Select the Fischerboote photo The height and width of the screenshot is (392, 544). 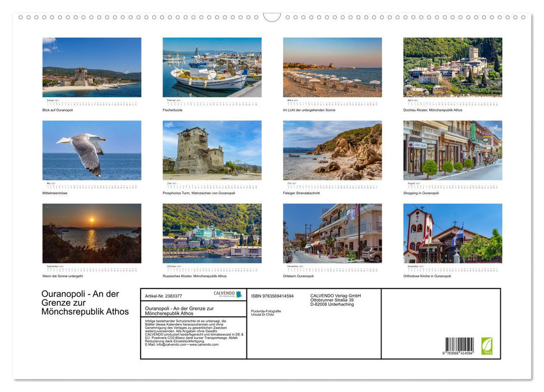click(212, 67)
